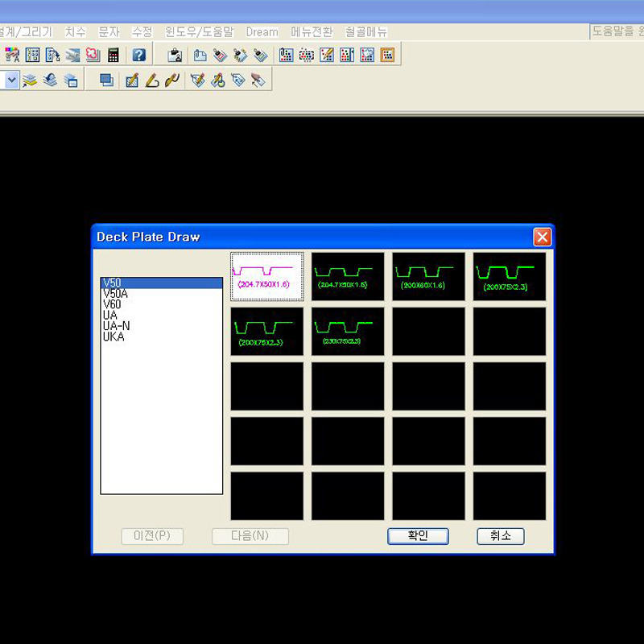Click the pencil edit icon in second toolbar row
644x644 pixels.
pos(132,80)
